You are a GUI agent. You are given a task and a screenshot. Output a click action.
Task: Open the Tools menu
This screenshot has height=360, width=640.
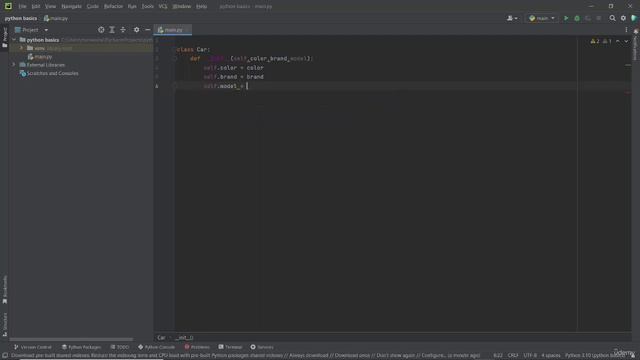147,7
